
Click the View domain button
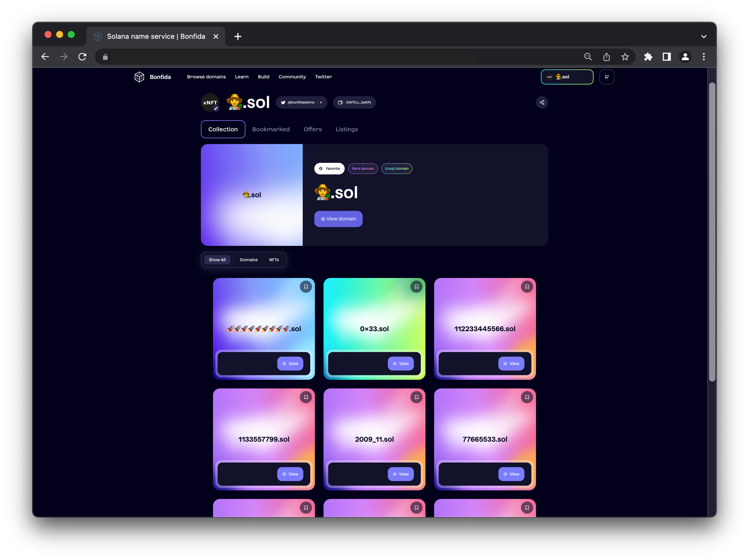pos(338,219)
